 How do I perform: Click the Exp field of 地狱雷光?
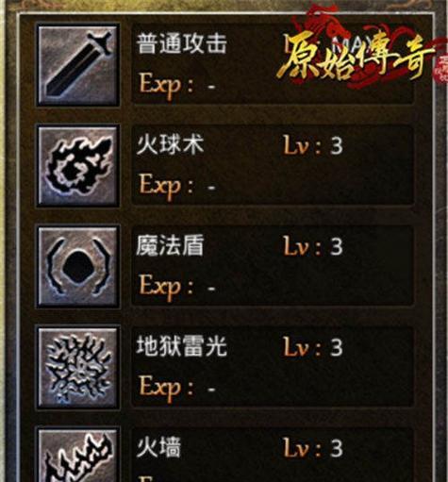(177, 388)
